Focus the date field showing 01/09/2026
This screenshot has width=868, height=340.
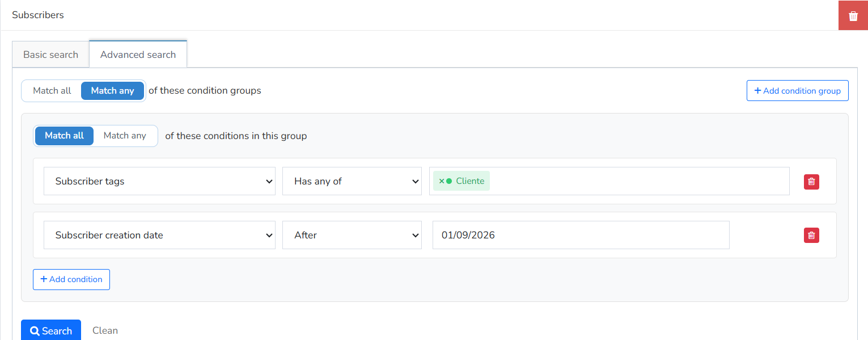pyautogui.click(x=581, y=235)
